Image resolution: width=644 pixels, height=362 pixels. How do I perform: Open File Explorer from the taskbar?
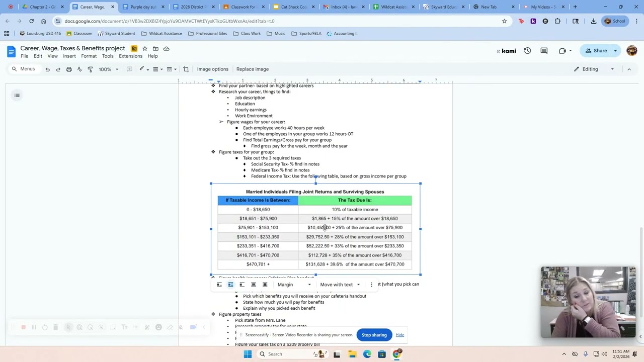pos(352,354)
